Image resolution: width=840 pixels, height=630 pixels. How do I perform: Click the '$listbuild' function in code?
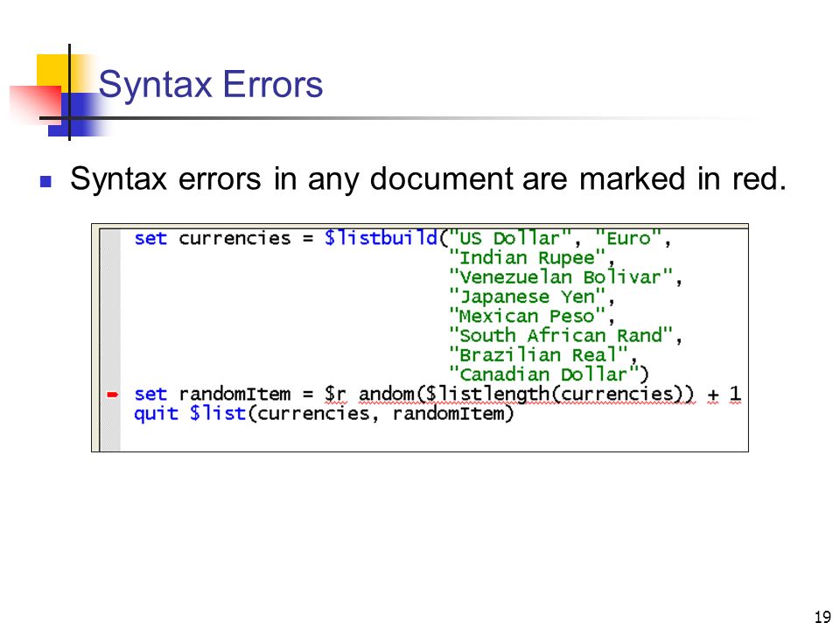[x=381, y=238]
